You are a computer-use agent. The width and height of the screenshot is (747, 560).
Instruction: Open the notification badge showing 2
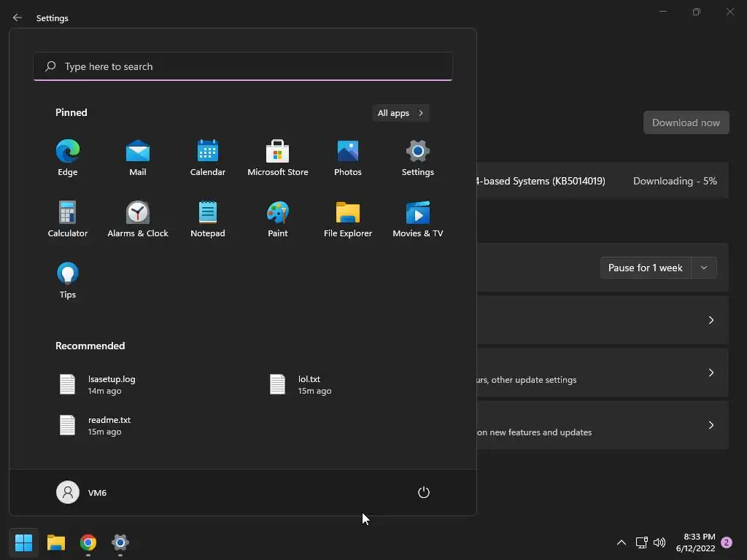coord(727,542)
